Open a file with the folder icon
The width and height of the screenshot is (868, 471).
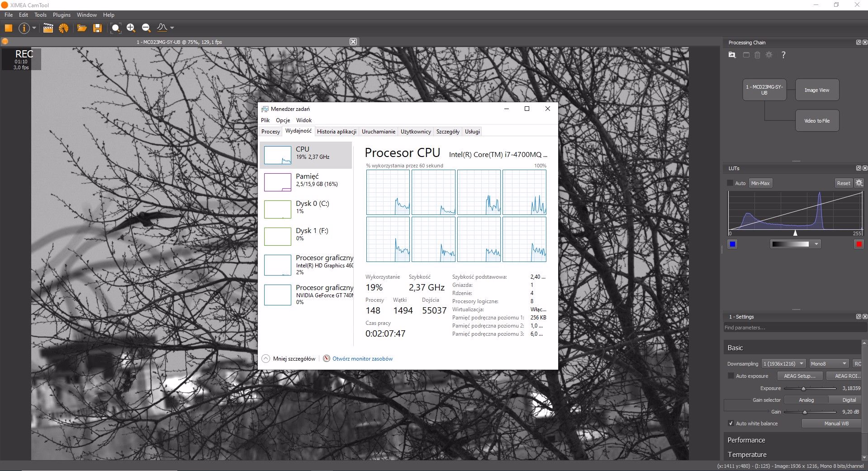point(82,28)
